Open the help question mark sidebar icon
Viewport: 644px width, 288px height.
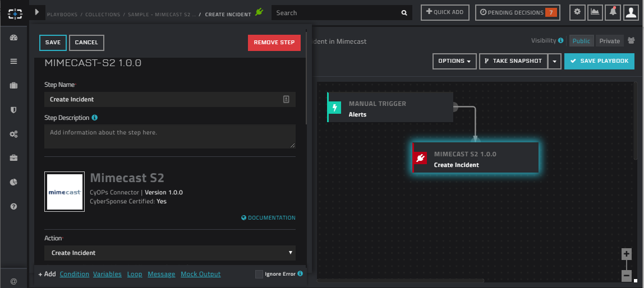click(x=14, y=206)
